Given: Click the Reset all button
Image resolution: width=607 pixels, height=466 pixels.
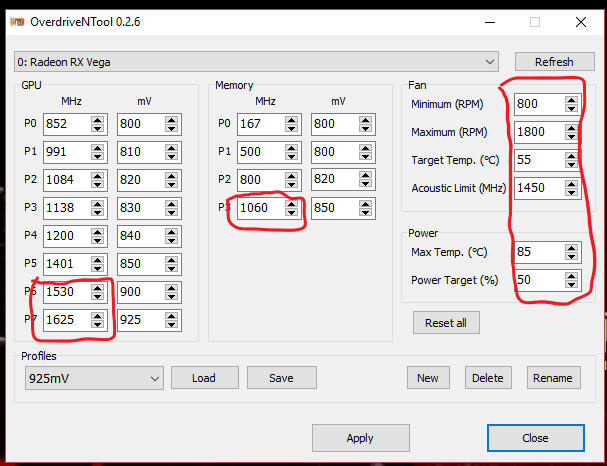Looking at the screenshot, I should [x=446, y=323].
